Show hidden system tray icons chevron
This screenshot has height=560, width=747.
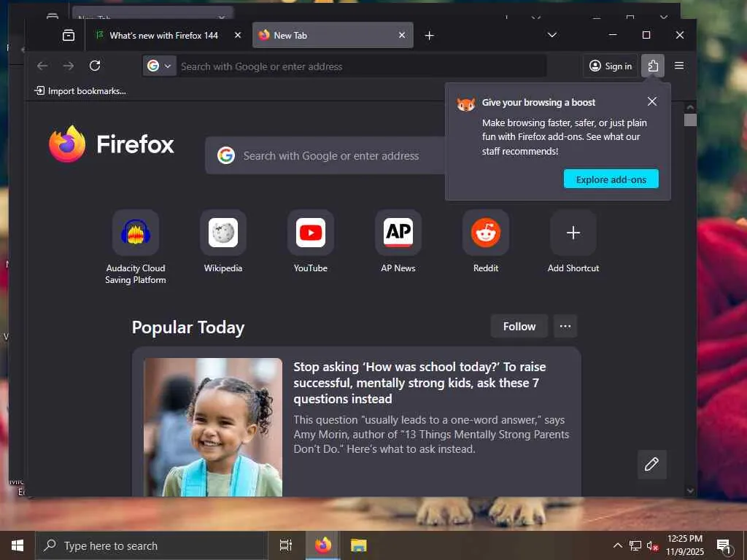(x=617, y=545)
